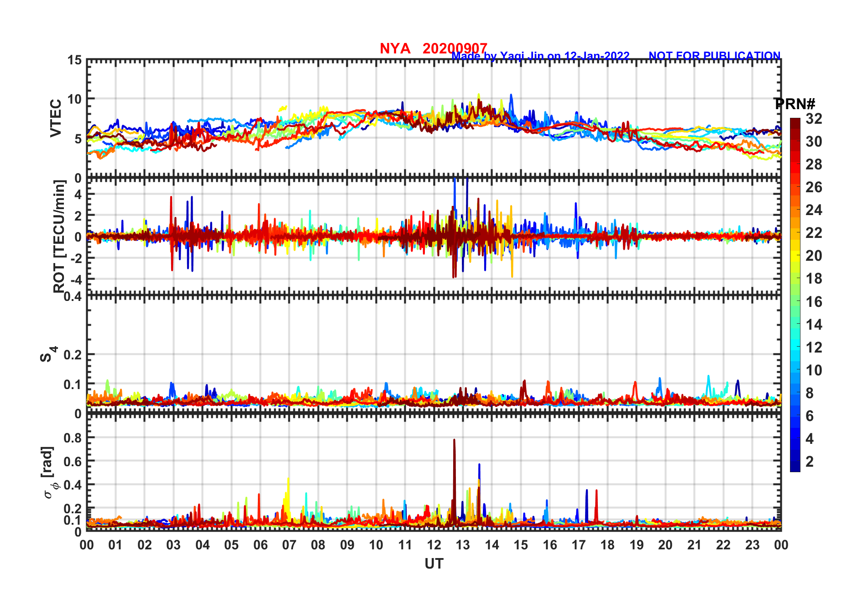Click x-axis tick label 07
Screen dimensions: 868x590
(x=289, y=545)
